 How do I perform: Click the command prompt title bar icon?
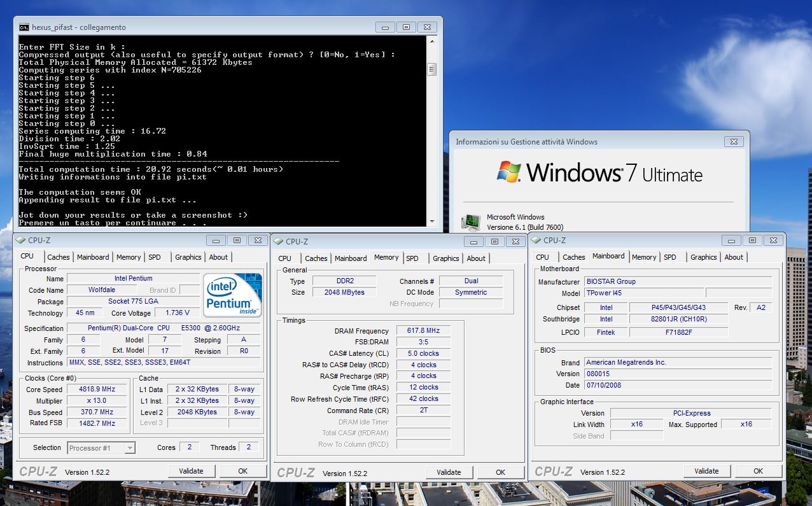(x=24, y=27)
